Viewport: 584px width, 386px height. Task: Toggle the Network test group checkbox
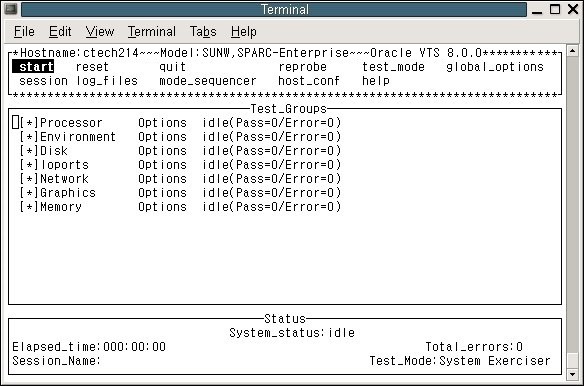pyautogui.click(x=29, y=179)
